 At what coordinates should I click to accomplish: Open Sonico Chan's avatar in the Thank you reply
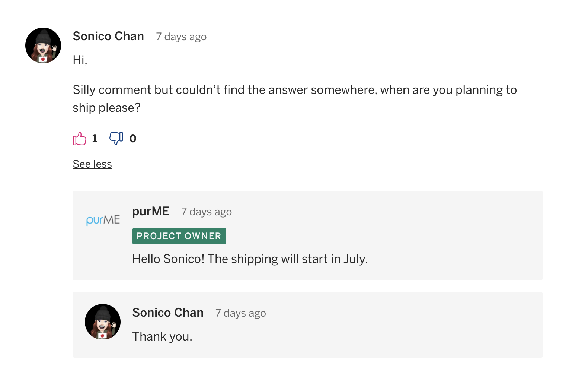click(x=103, y=322)
